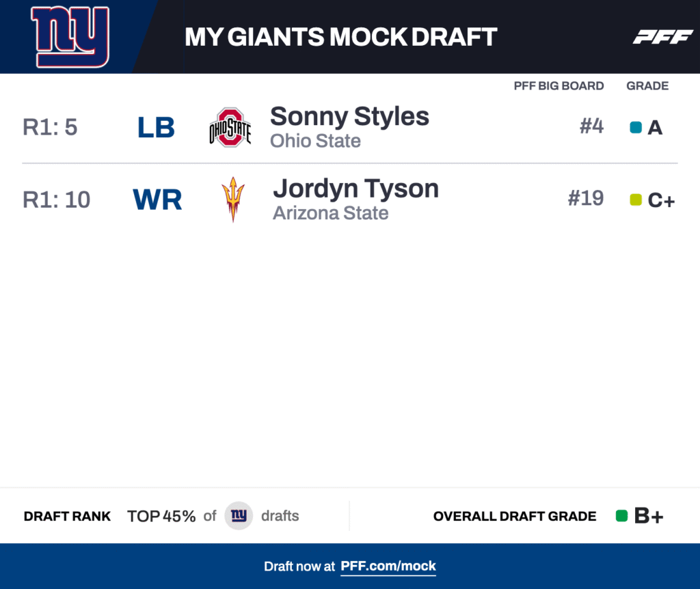Screen dimensions: 700x589
Task: Click the Top 45% draft rank text
Action: pos(161,516)
